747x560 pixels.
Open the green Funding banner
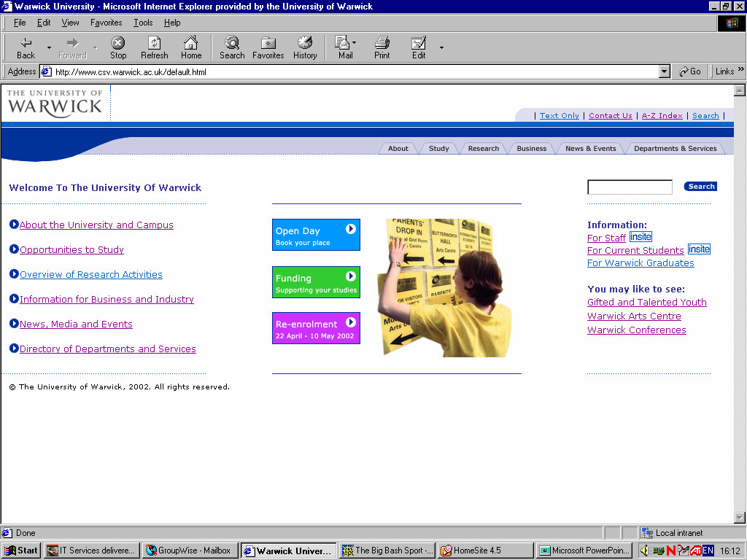click(316, 283)
